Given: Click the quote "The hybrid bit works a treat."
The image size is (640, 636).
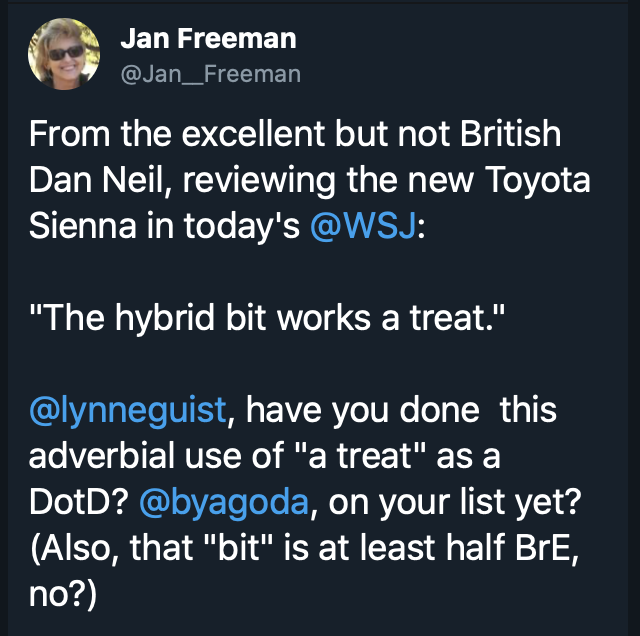Looking at the screenshot, I should [259, 319].
